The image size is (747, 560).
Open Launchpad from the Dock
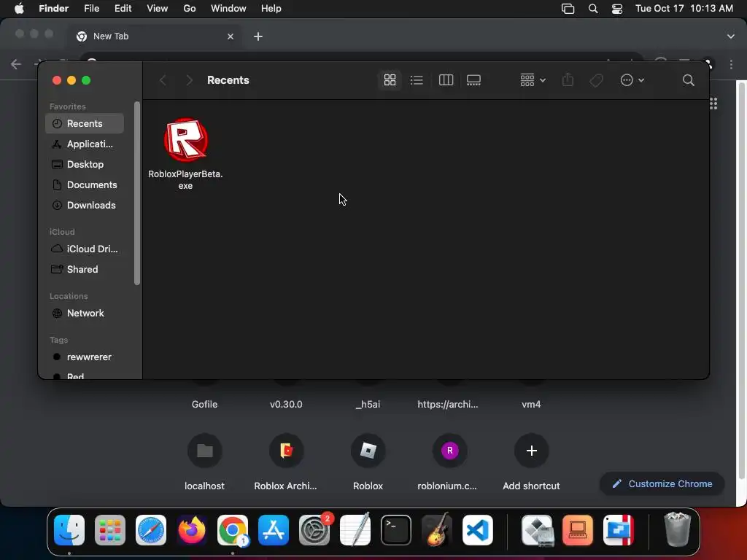[110, 530]
